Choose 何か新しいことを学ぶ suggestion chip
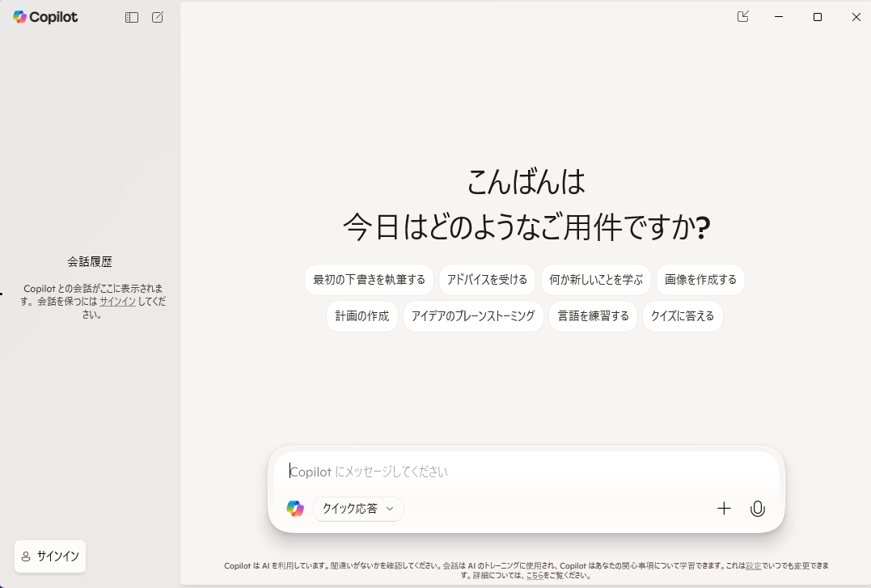The height and width of the screenshot is (588, 871). [596, 280]
